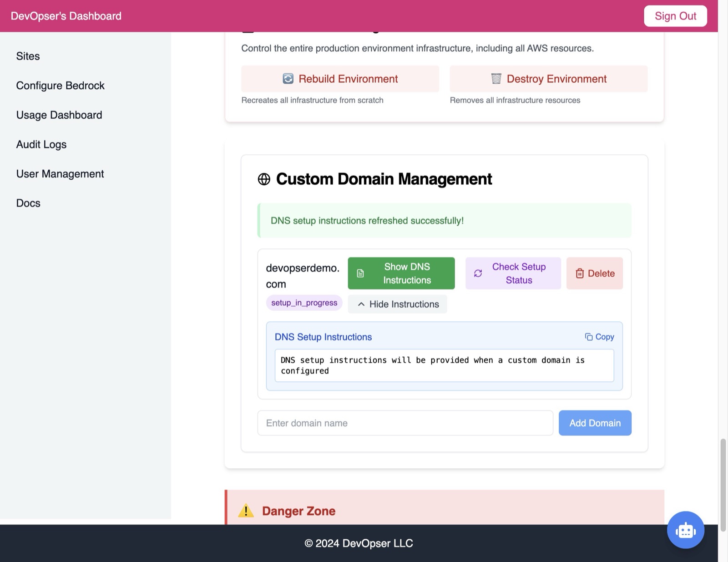Image resolution: width=728 pixels, height=562 pixels.
Task: Click the refresh icon in Check Setup Status
Action: click(x=478, y=273)
